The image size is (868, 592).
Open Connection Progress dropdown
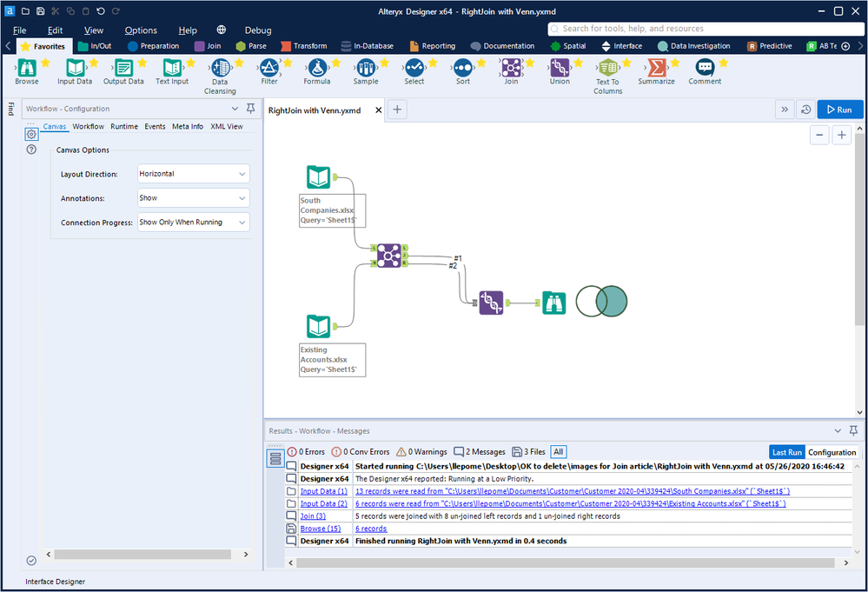193,222
